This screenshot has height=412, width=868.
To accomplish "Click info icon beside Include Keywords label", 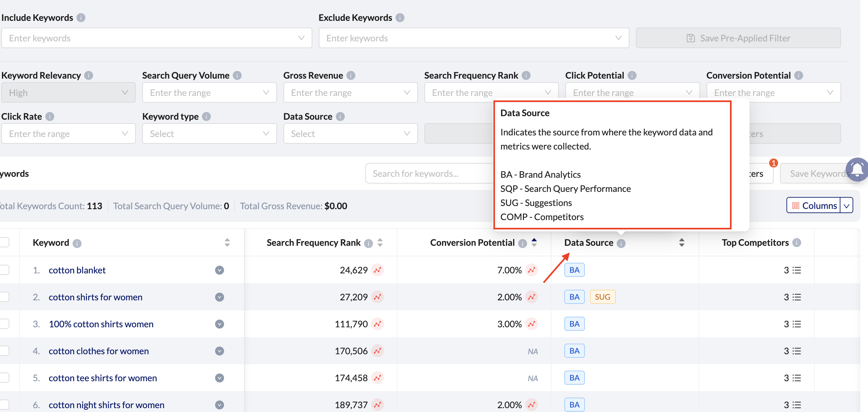I will click(x=81, y=18).
